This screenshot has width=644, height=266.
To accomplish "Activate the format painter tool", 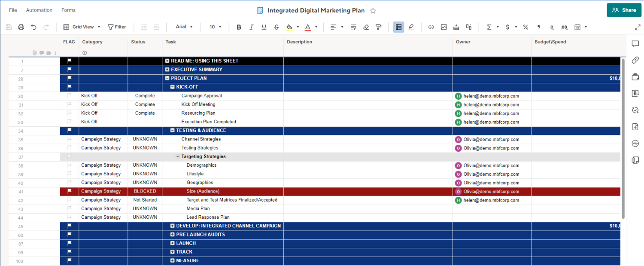I will point(378,27).
